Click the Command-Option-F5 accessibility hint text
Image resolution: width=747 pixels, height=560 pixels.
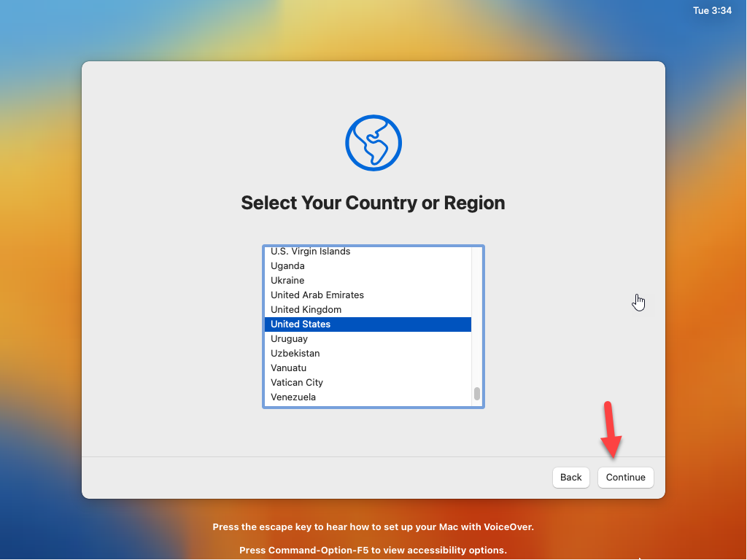click(373, 550)
